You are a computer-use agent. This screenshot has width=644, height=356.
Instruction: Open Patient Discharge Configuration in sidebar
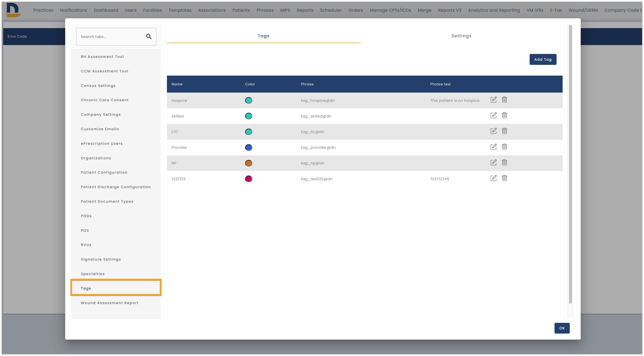point(115,187)
